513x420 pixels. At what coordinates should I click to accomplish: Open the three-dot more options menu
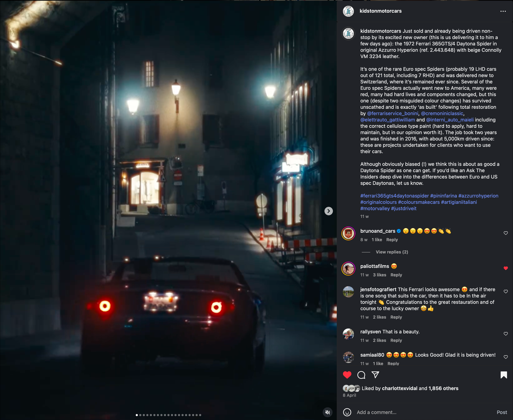pyautogui.click(x=503, y=11)
